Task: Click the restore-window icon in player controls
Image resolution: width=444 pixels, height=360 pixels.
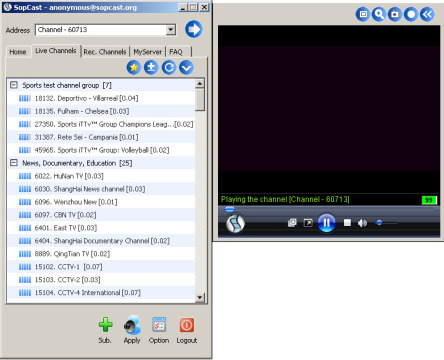Action: [x=292, y=222]
